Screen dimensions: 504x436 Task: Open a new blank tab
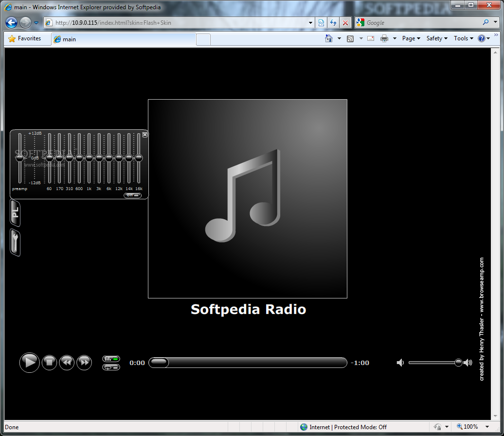(203, 39)
